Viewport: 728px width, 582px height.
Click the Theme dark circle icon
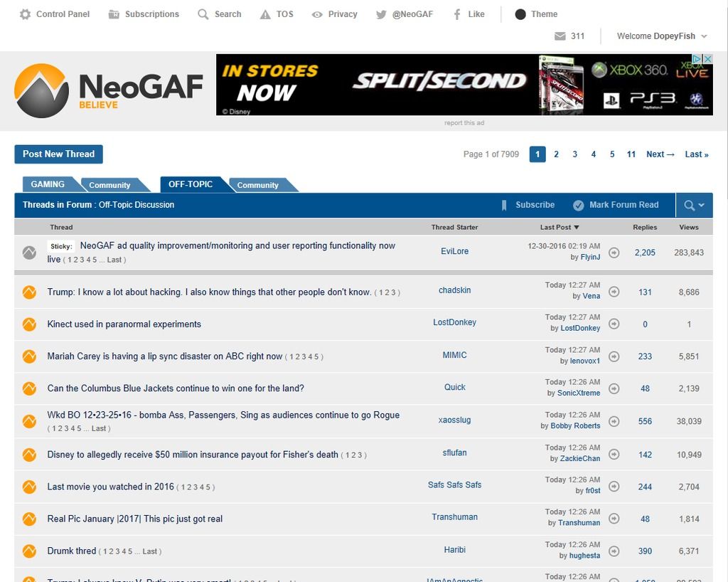coord(520,14)
